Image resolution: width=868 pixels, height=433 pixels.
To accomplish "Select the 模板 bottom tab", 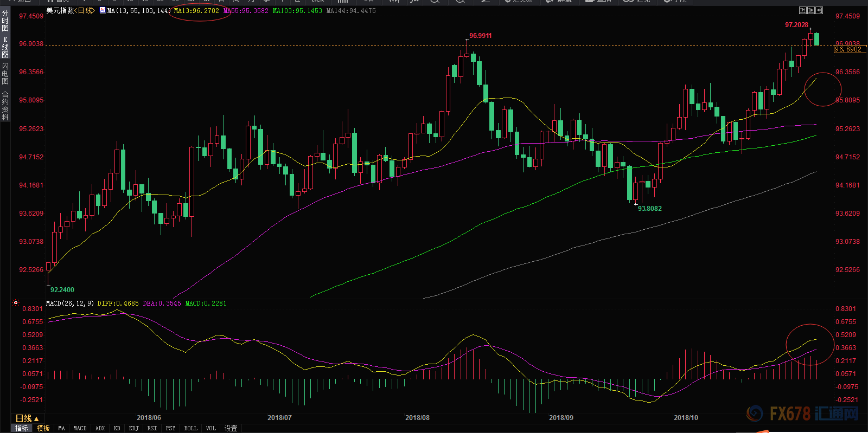I will point(43,428).
